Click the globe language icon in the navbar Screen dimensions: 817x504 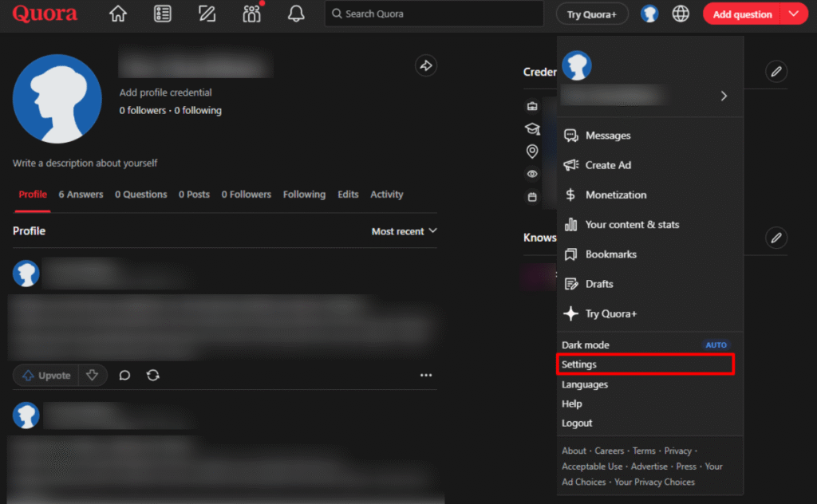680,14
